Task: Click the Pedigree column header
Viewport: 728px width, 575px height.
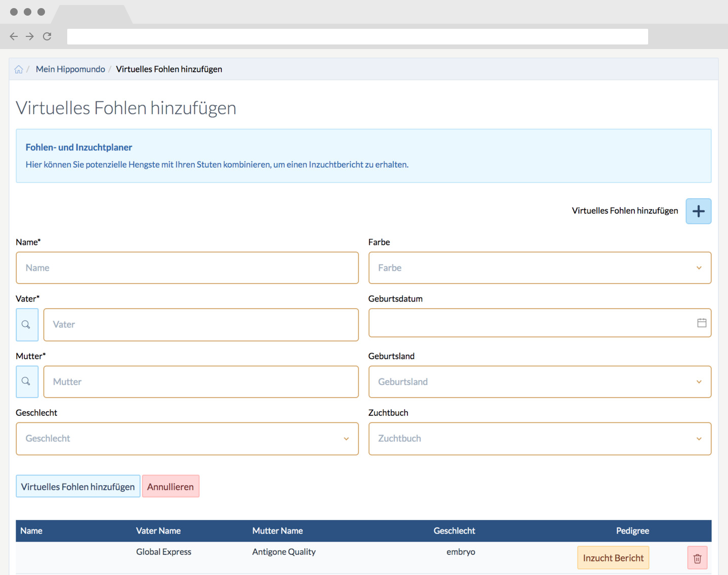Action: 632,531
